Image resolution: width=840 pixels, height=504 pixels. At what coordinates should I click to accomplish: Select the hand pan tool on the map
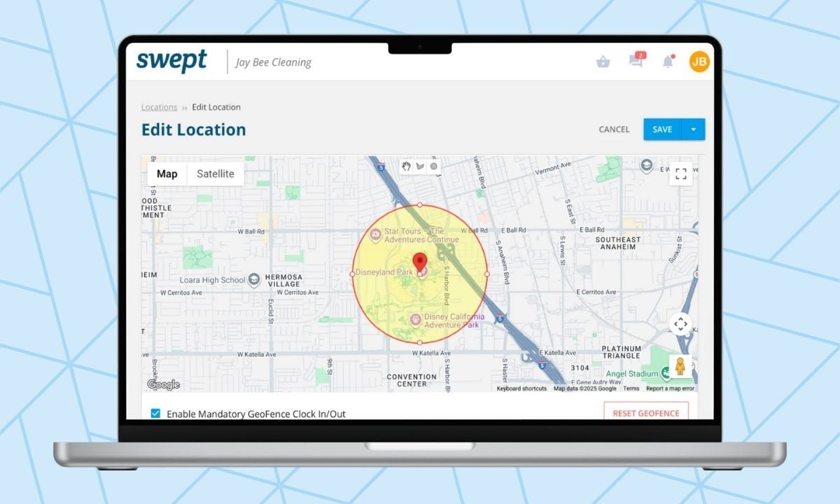tap(406, 167)
